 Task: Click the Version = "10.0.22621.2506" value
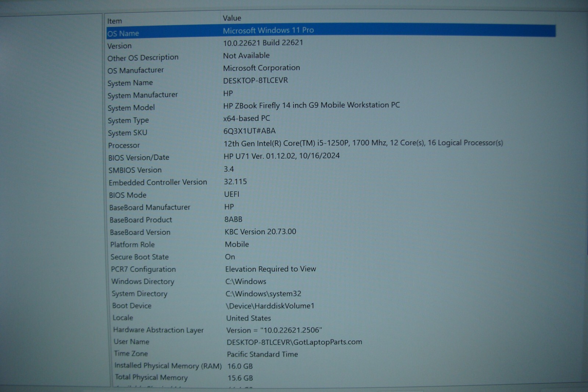click(274, 330)
